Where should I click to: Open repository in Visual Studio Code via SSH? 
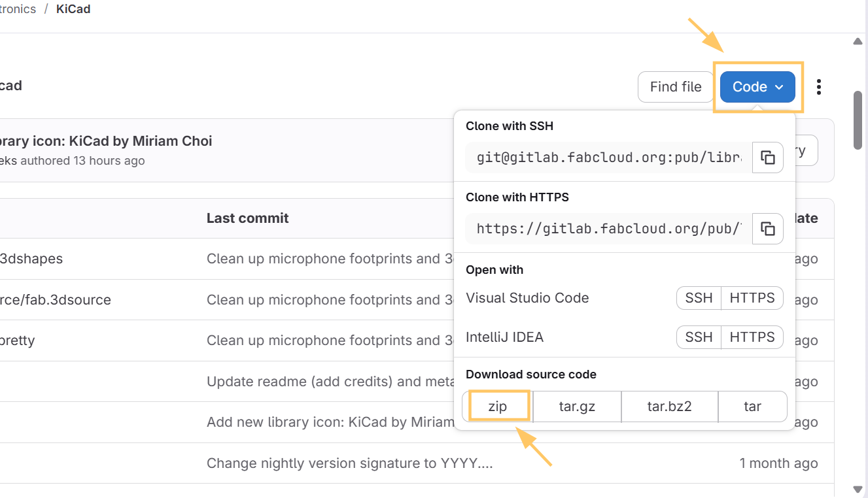[x=698, y=297]
